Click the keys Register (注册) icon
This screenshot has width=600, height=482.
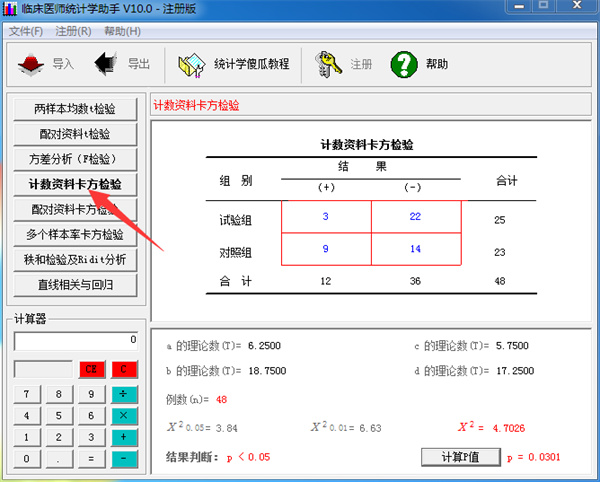click(328, 64)
